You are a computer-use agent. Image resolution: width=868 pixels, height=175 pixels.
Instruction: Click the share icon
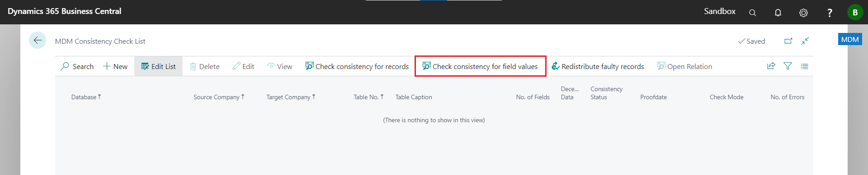click(771, 66)
